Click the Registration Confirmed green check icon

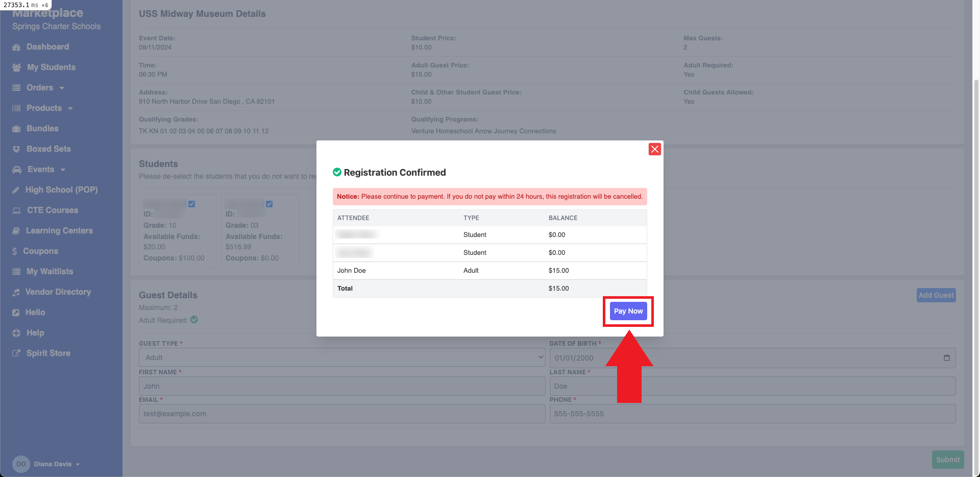337,172
